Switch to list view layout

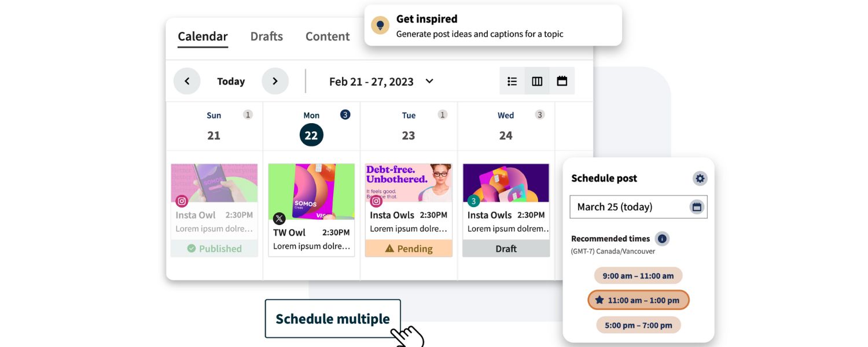click(512, 81)
